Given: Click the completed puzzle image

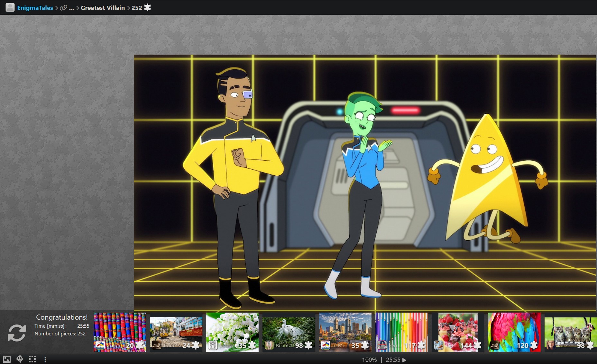Looking at the screenshot, I should 365,182.
